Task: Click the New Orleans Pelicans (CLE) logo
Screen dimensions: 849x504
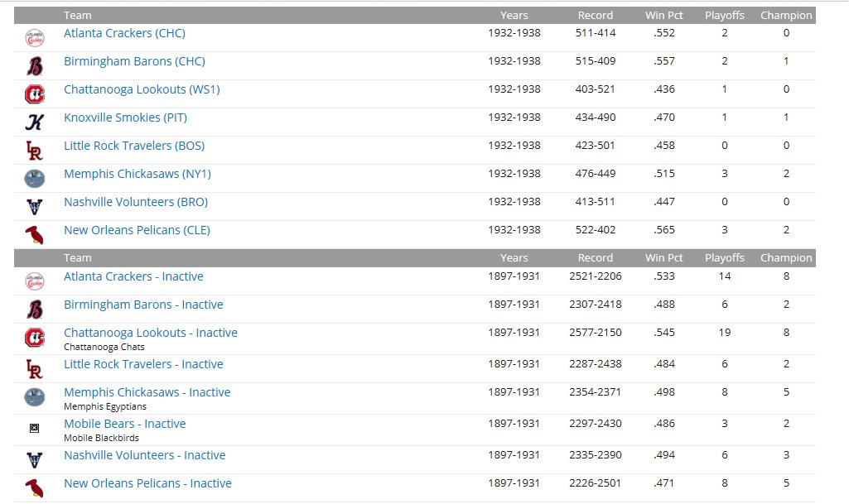Action: click(x=34, y=233)
